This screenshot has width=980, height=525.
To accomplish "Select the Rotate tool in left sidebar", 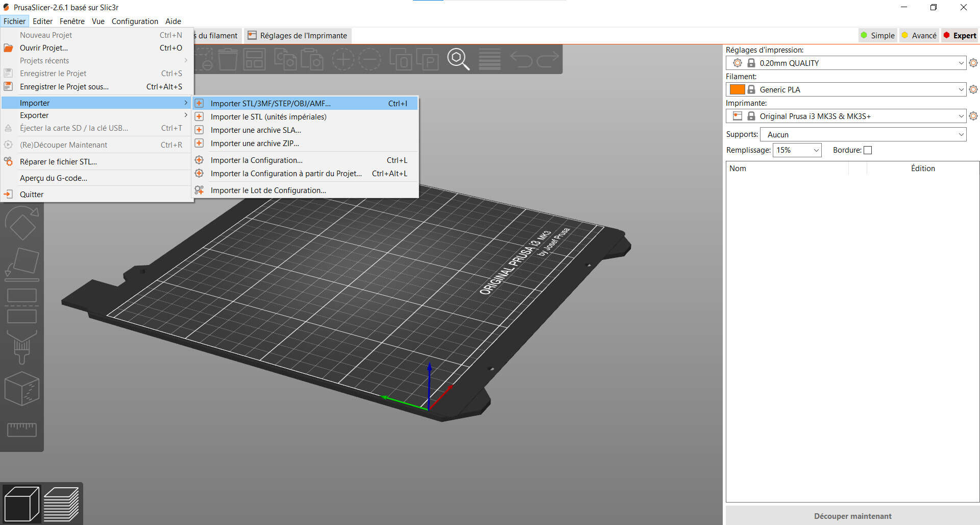I will pyautogui.click(x=21, y=223).
